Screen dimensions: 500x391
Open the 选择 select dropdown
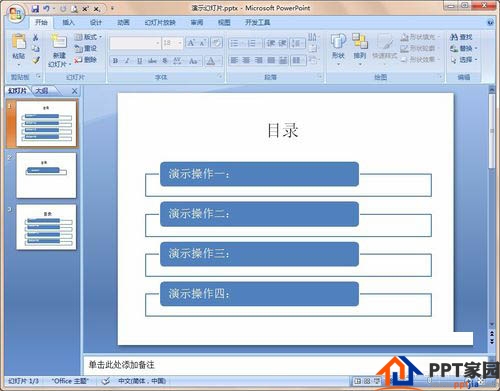click(463, 60)
